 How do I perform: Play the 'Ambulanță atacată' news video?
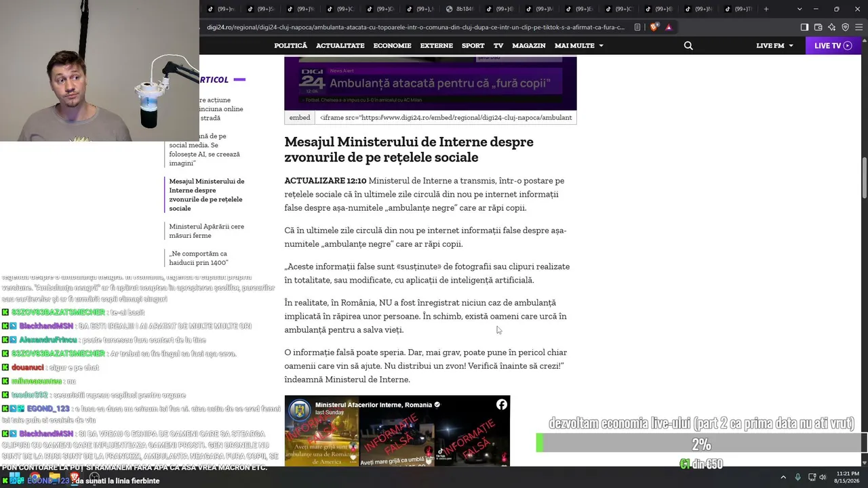[x=431, y=83]
